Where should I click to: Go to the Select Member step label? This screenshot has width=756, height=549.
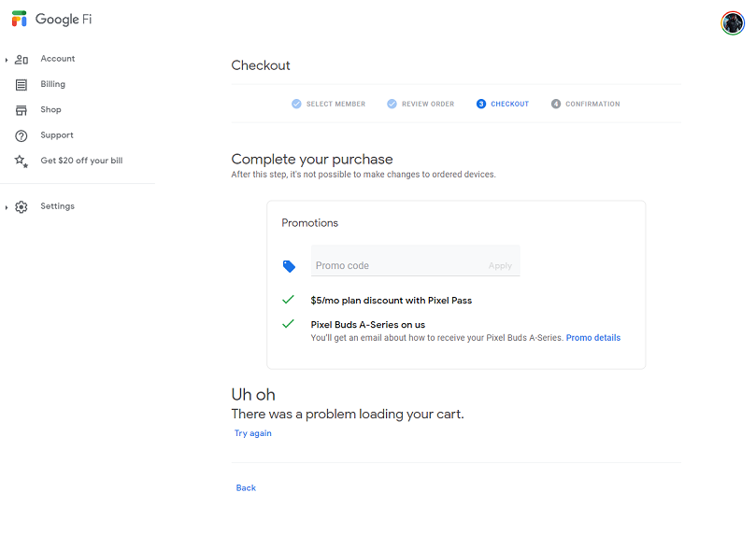coord(335,104)
